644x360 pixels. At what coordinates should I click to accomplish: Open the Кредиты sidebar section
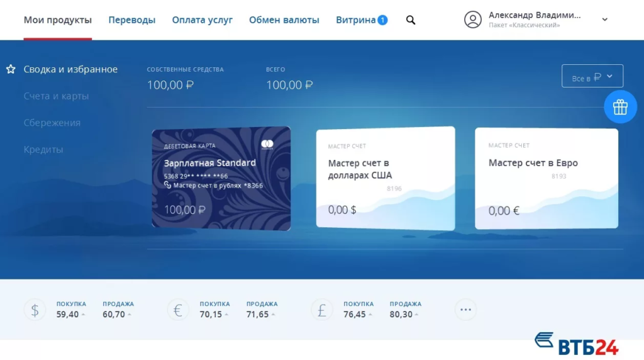(x=43, y=149)
